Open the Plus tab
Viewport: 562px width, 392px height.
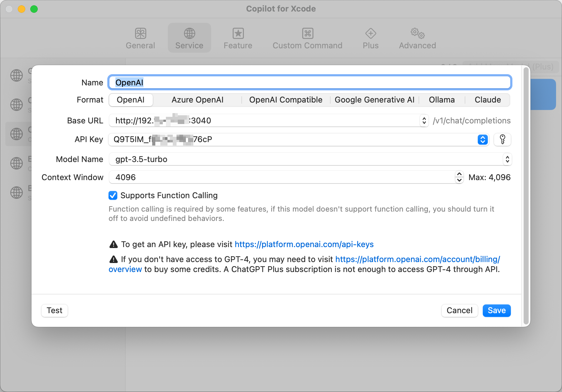(x=371, y=38)
